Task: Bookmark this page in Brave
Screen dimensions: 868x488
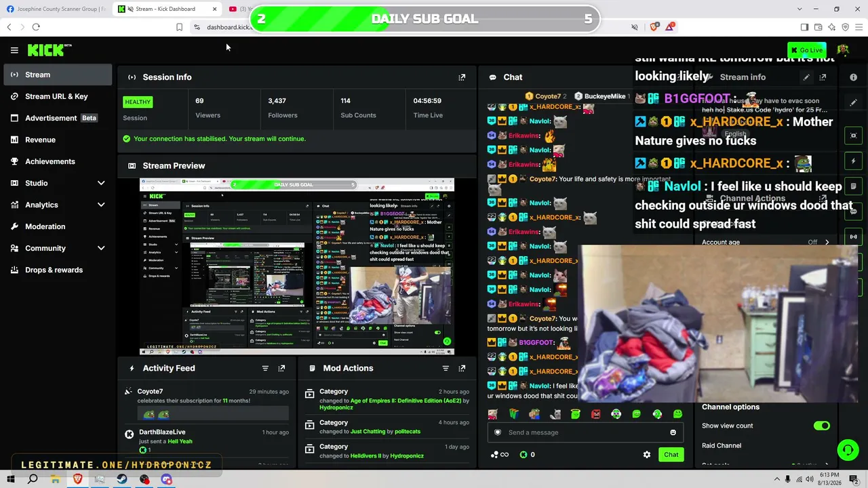Action: point(179,27)
